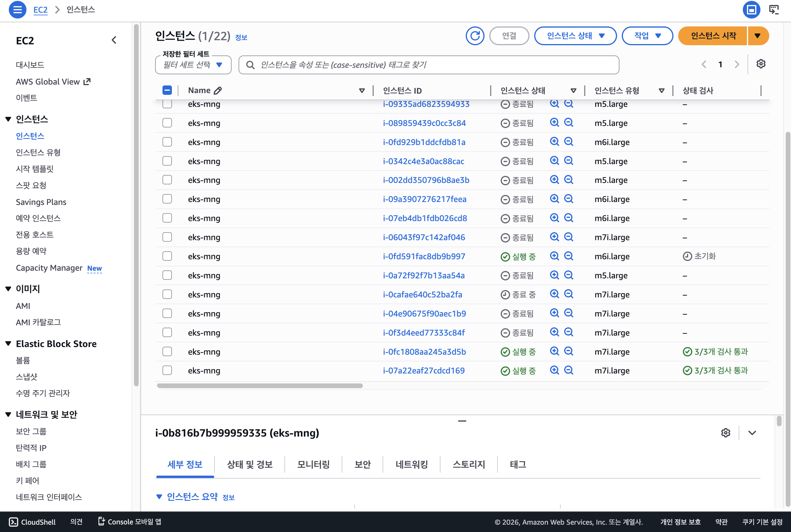Image resolution: width=791 pixels, height=532 pixels.
Task: Open details panel settings gear icon
Action: click(x=725, y=432)
